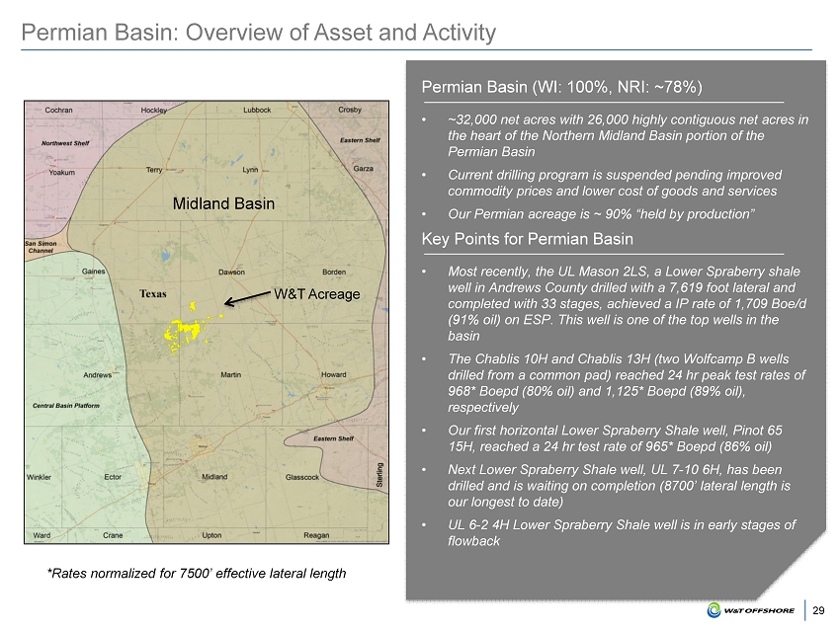This screenshot has height=630, width=840.
Task: Click the slide title 'Permian Basin: Overview'
Action: point(259,34)
